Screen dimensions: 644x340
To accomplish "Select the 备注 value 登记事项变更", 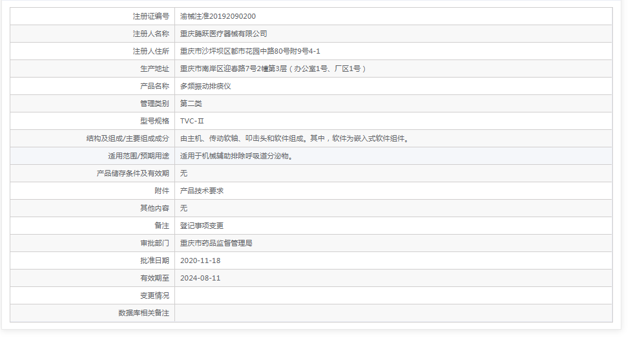I will 202,226.
